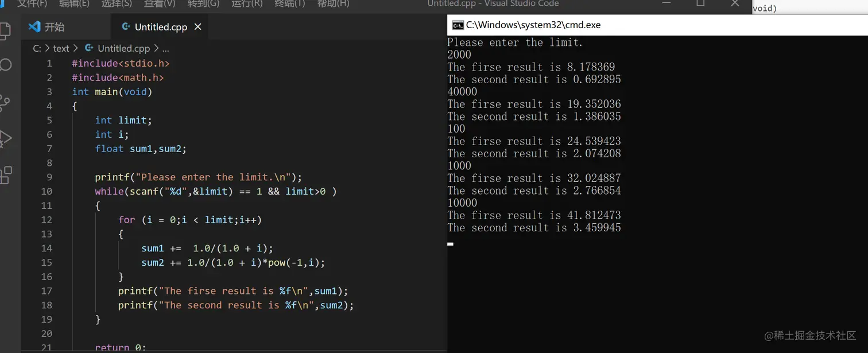This screenshot has width=868, height=353.
Task: Click the 2.074208 result line in cmd
Action: point(534,154)
